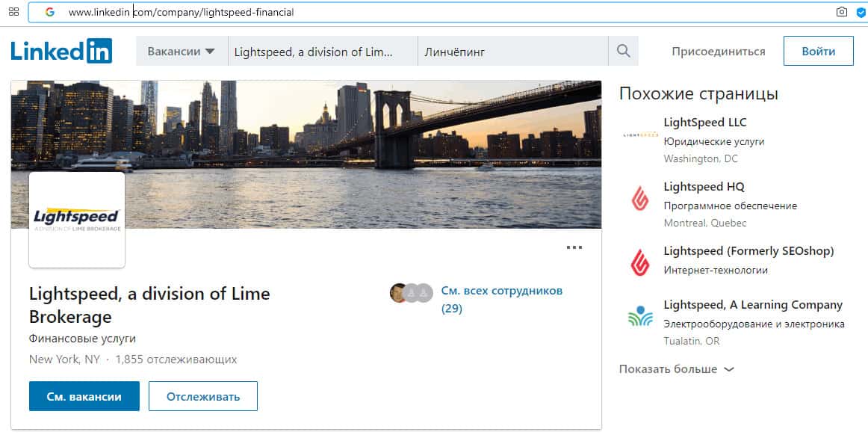Open the three-dot more options menu

(x=574, y=247)
